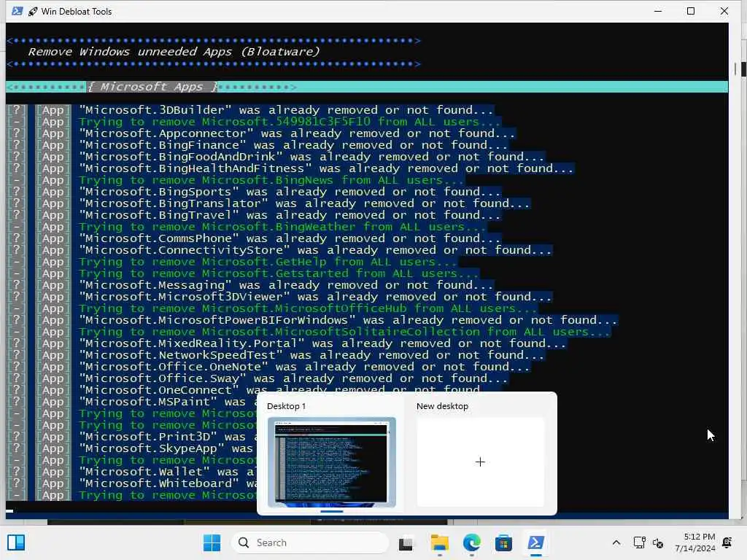Click the "{ Microsoft Apps }" section header
Screen dimensions: 747x560
click(x=152, y=87)
